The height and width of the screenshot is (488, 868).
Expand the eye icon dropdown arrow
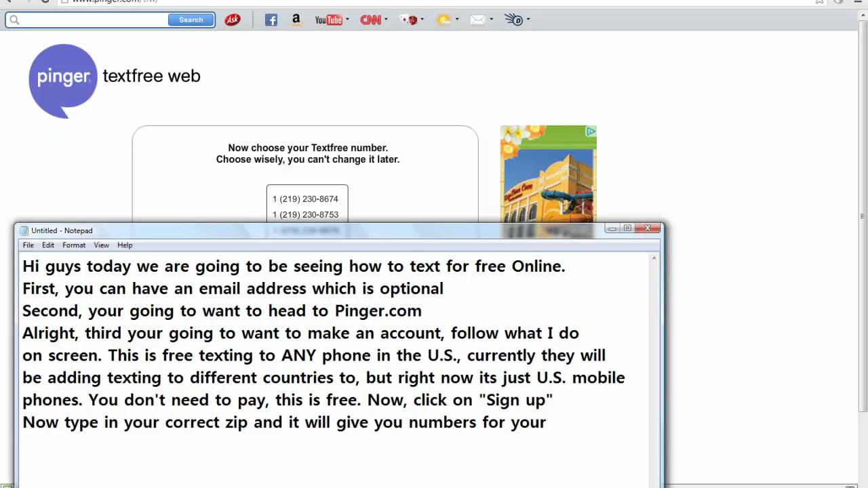coord(528,19)
